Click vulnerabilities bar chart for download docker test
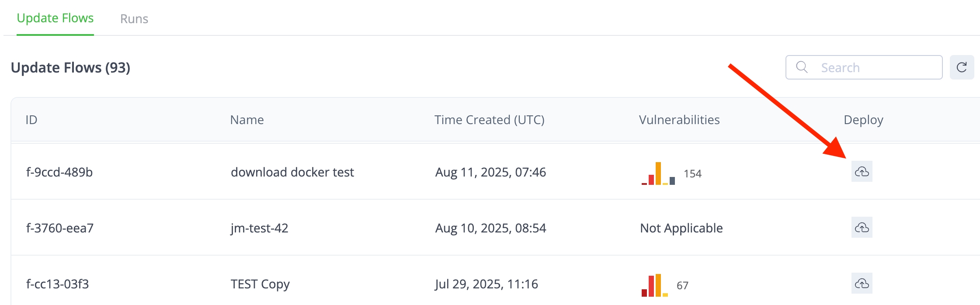Image resolution: width=980 pixels, height=305 pixels. coord(658,173)
